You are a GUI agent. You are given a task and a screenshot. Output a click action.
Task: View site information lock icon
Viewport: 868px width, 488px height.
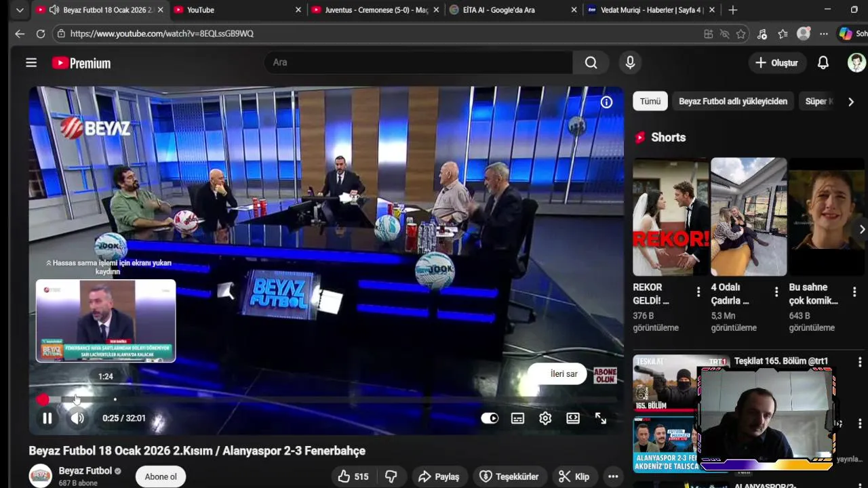coord(62,33)
